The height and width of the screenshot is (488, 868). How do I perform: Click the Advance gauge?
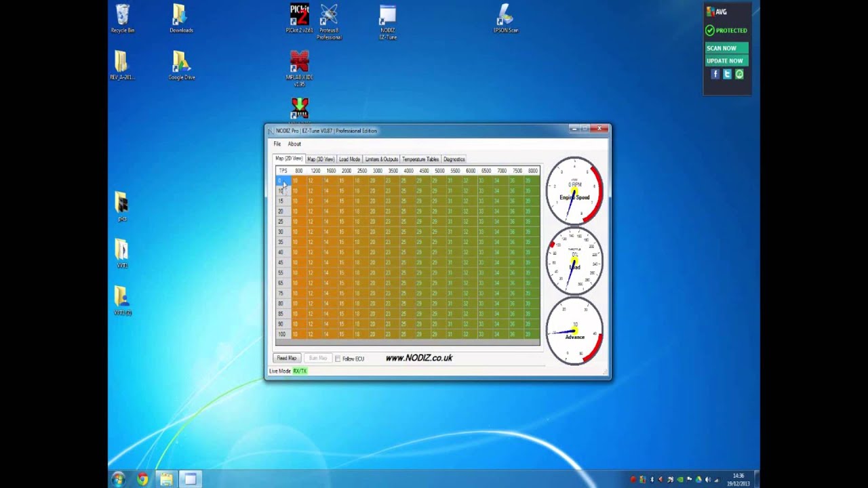[x=574, y=331]
